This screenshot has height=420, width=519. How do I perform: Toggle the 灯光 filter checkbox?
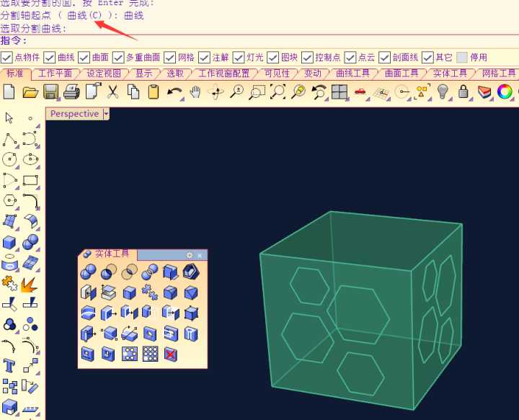[239, 58]
